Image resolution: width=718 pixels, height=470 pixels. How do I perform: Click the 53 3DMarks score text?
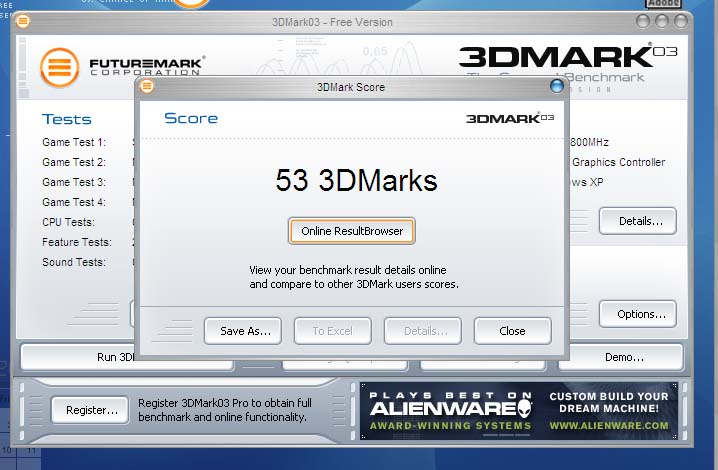356,180
